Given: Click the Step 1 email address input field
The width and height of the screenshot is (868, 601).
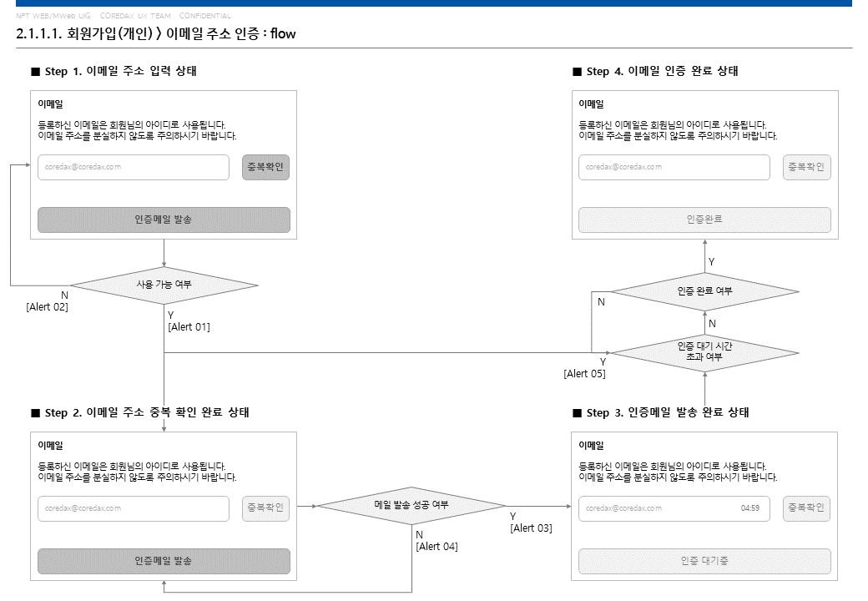Looking at the screenshot, I should (x=134, y=167).
